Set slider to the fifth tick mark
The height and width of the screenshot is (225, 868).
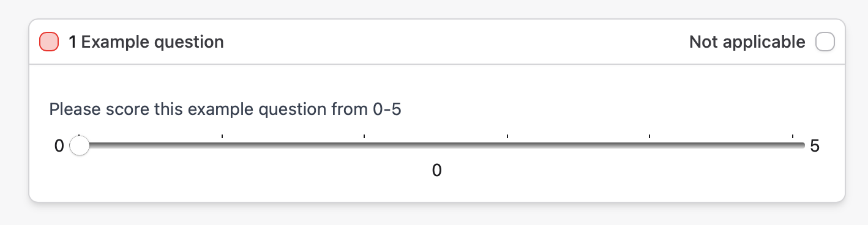coord(649,146)
